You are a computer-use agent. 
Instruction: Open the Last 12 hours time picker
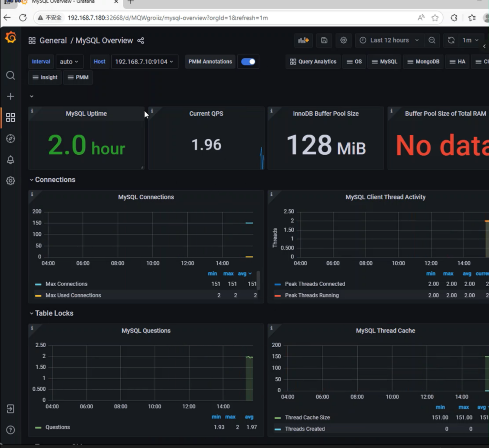389,41
